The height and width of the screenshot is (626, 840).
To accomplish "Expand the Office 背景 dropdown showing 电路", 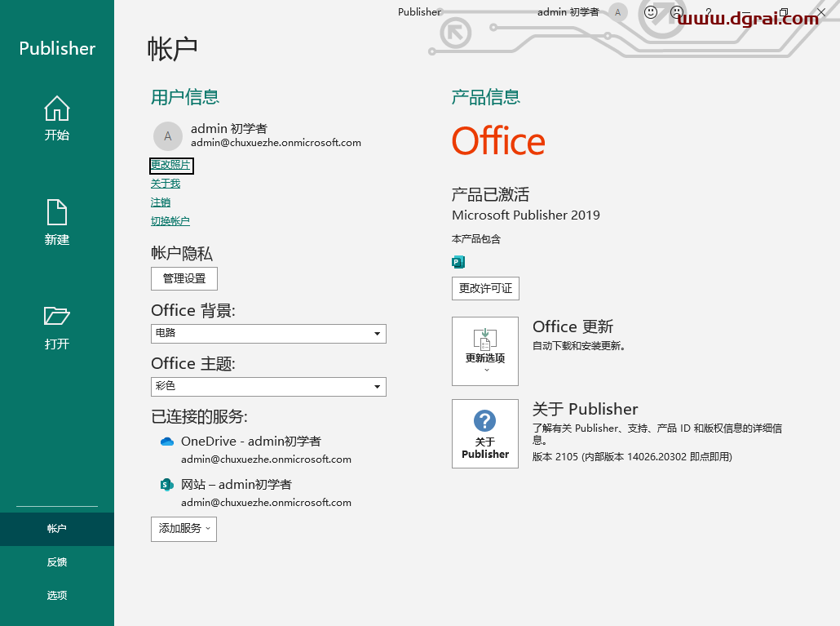I will (x=268, y=333).
